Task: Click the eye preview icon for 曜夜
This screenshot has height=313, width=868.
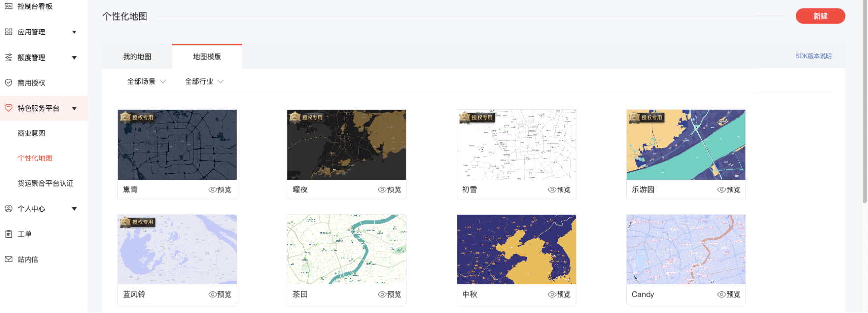Action: [382, 190]
